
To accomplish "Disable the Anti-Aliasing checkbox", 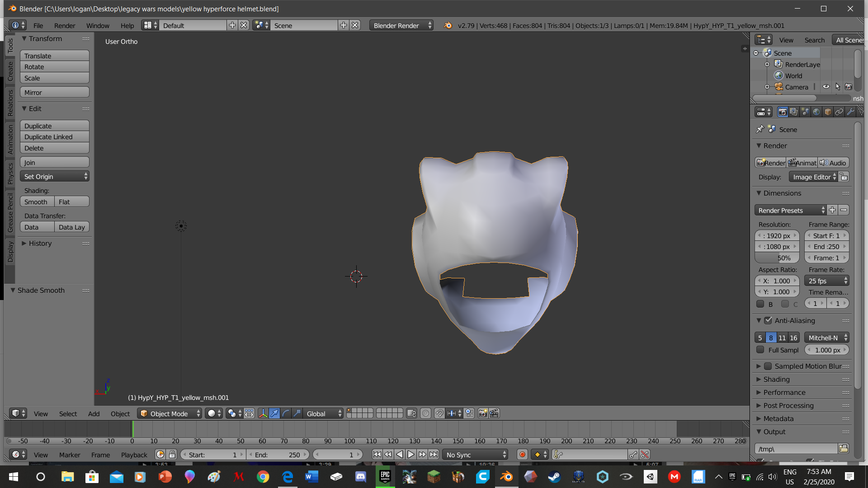I will click(768, 320).
